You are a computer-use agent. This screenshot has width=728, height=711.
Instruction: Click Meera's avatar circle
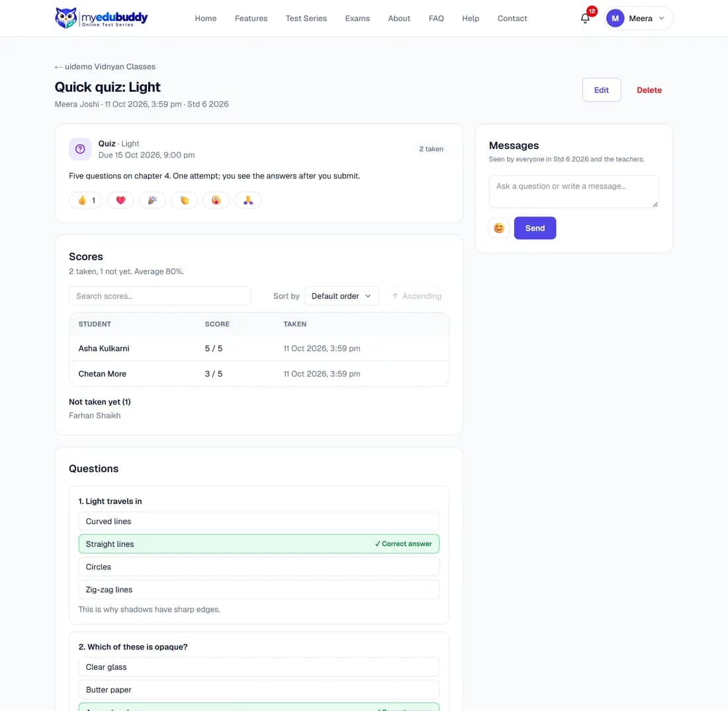click(x=615, y=18)
